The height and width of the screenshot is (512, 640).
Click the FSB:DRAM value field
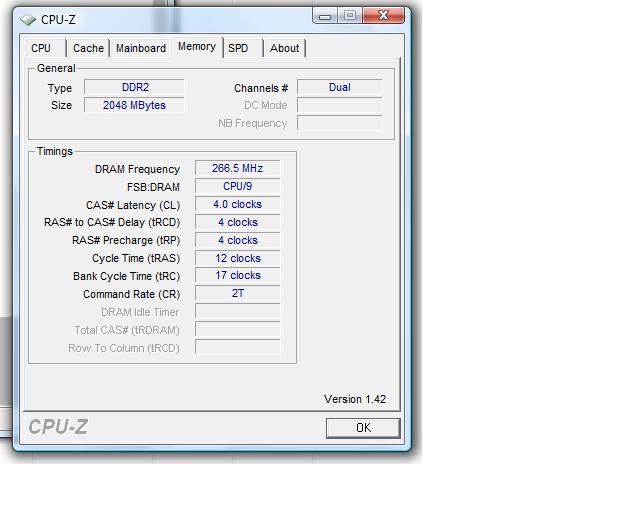237,187
